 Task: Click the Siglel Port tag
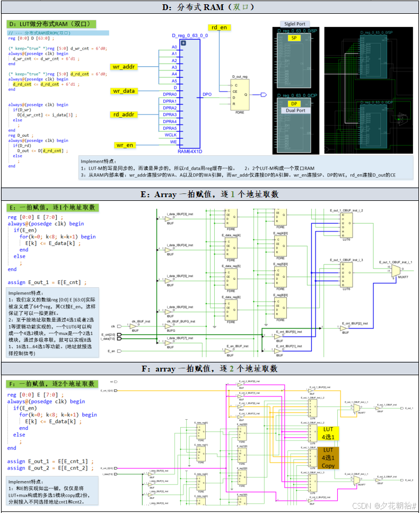[x=295, y=24]
